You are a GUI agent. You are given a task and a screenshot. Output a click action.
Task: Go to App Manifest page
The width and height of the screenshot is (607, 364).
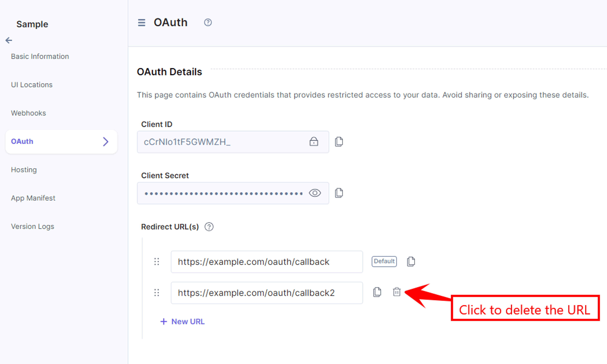coord(33,198)
